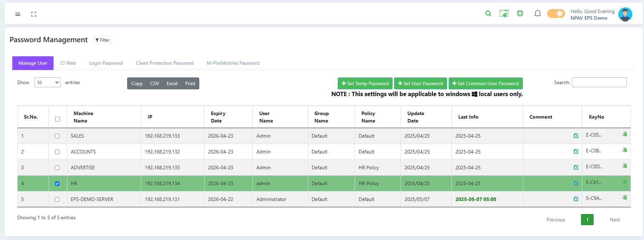Sort by KeyNo column header
The width and height of the screenshot is (644, 240).
(606, 117)
